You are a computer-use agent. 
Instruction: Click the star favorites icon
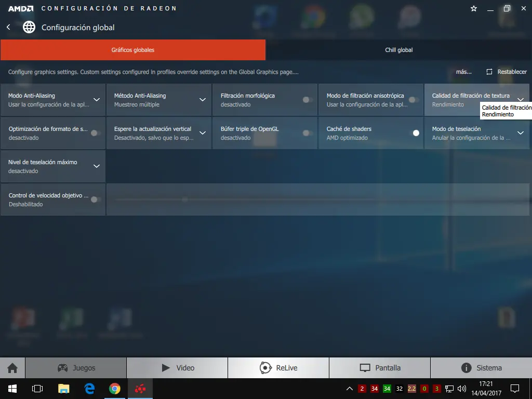(474, 8)
